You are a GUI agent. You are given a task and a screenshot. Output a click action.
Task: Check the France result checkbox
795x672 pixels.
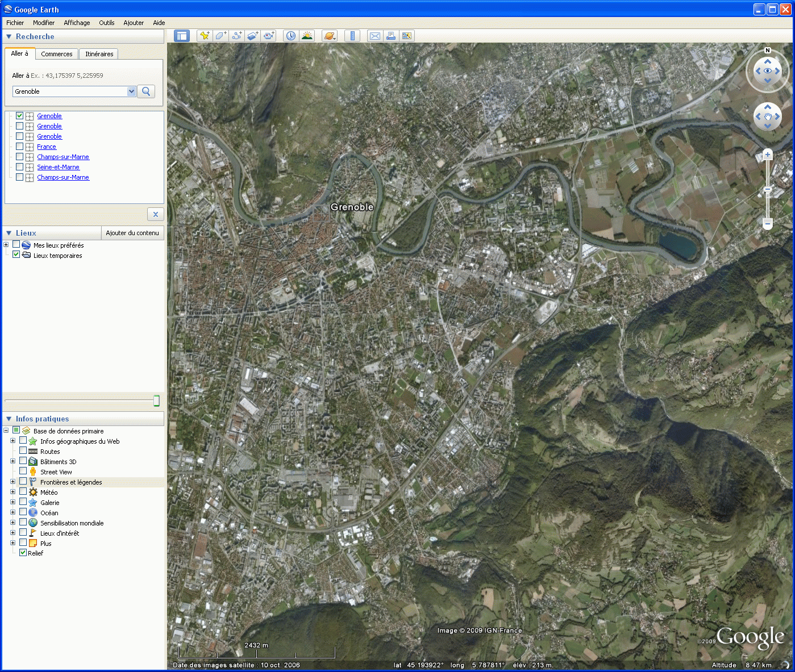[x=20, y=147]
